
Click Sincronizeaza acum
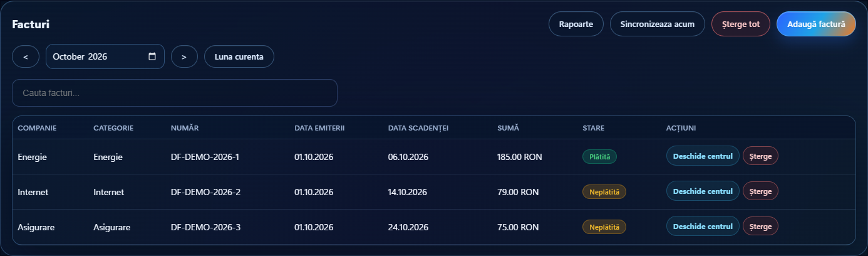pos(658,24)
